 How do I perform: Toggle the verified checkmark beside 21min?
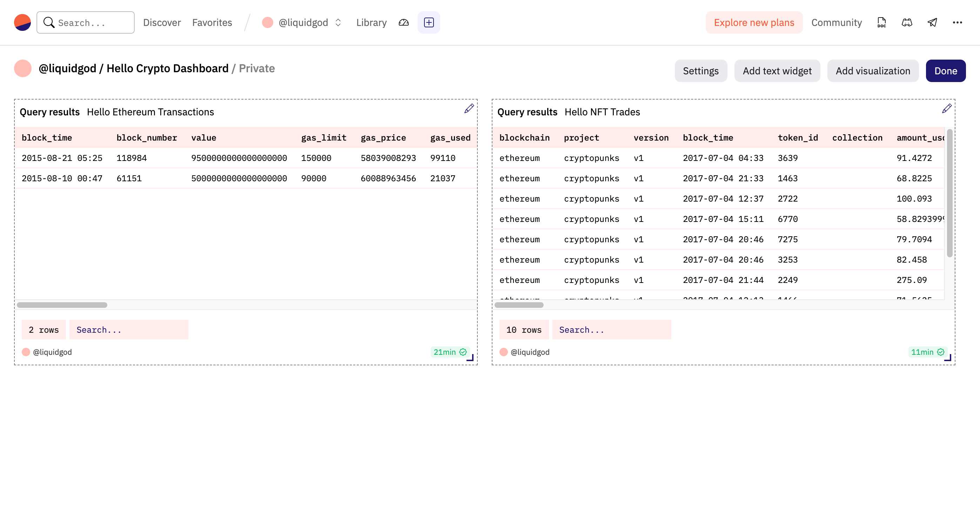click(x=463, y=352)
